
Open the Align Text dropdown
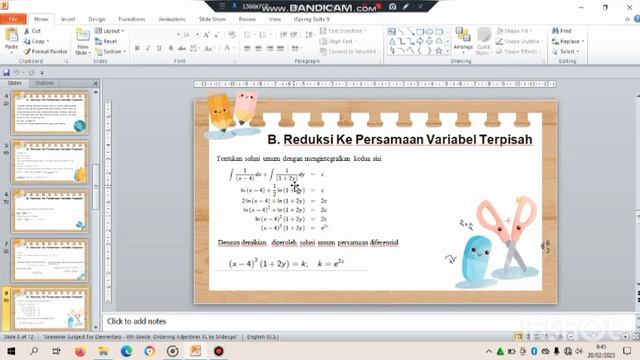(x=338, y=41)
